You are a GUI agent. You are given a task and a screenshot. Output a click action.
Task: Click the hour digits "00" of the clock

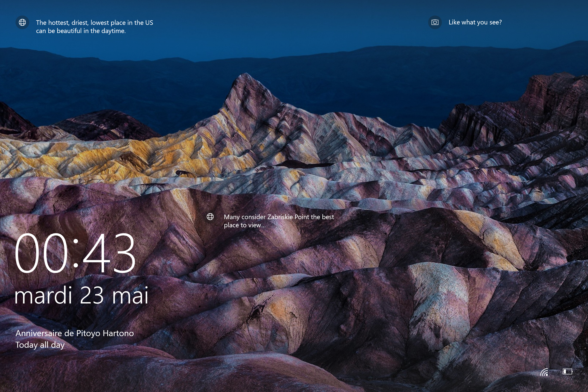[41, 253]
